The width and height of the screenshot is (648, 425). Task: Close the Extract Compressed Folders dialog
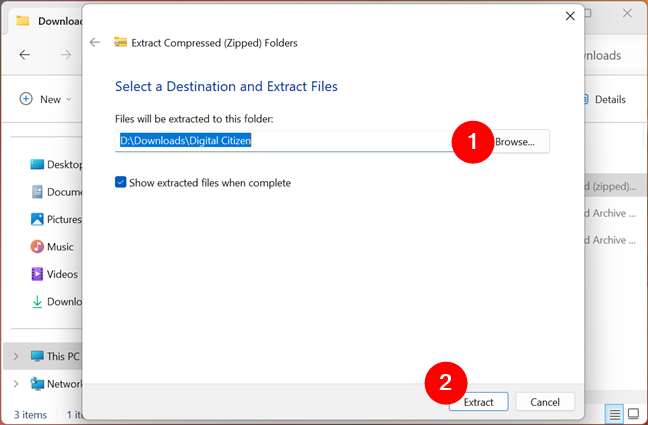570,16
